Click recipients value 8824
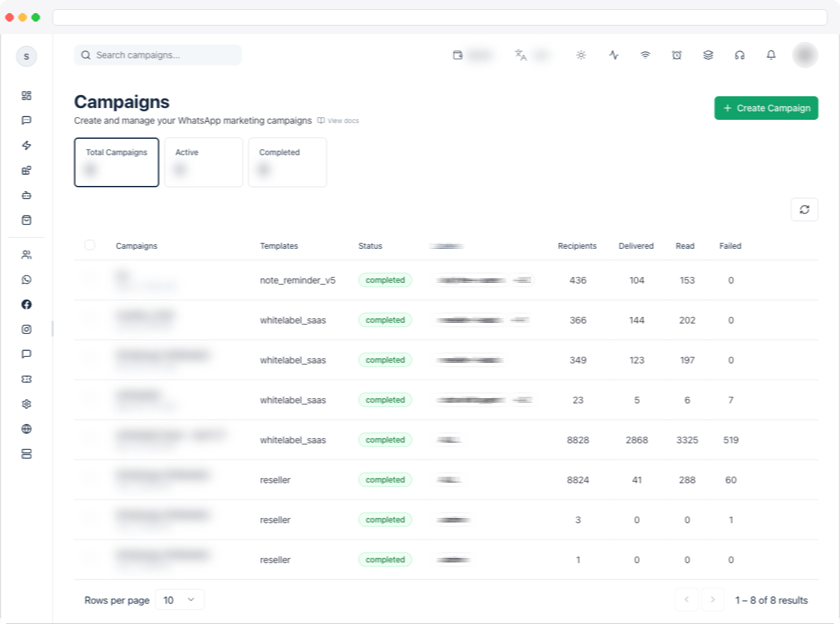The image size is (840, 624). 578,480
